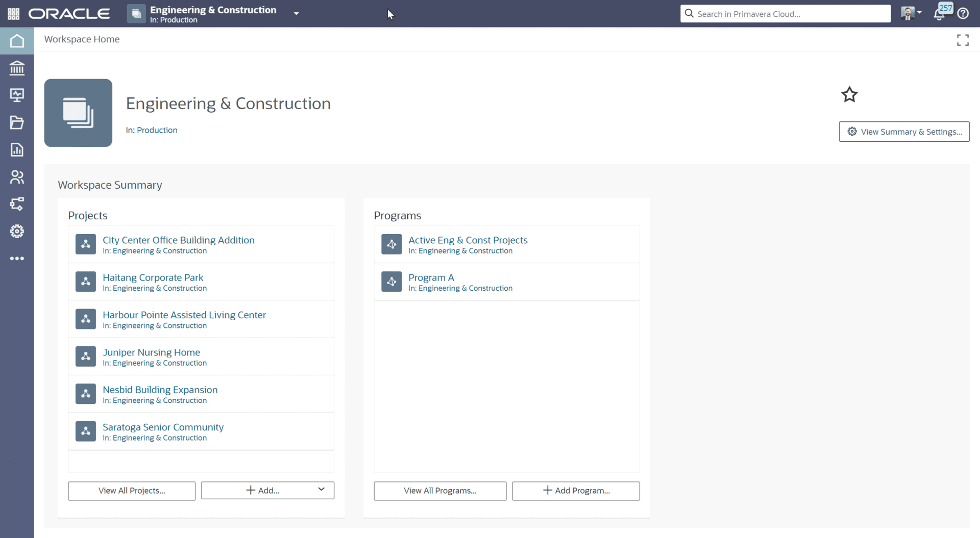This screenshot has width=980, height=538.
Task: Open the user profile avatar menu
Action: [x=911, y=13]
